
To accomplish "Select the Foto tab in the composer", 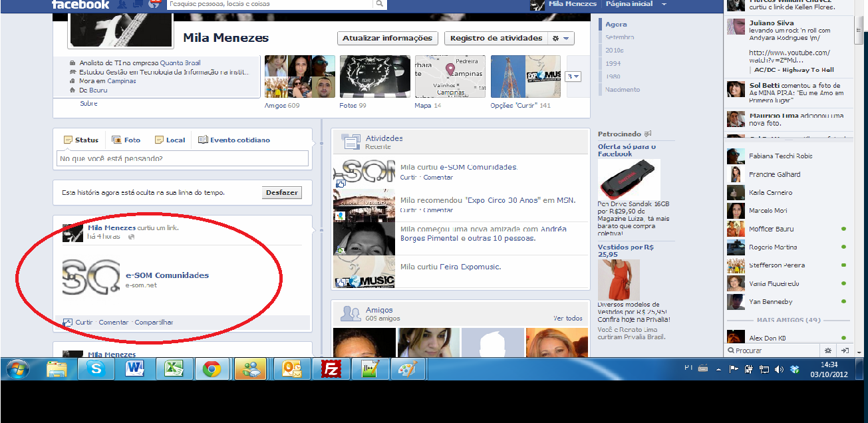I will click(x=127, y=140).
